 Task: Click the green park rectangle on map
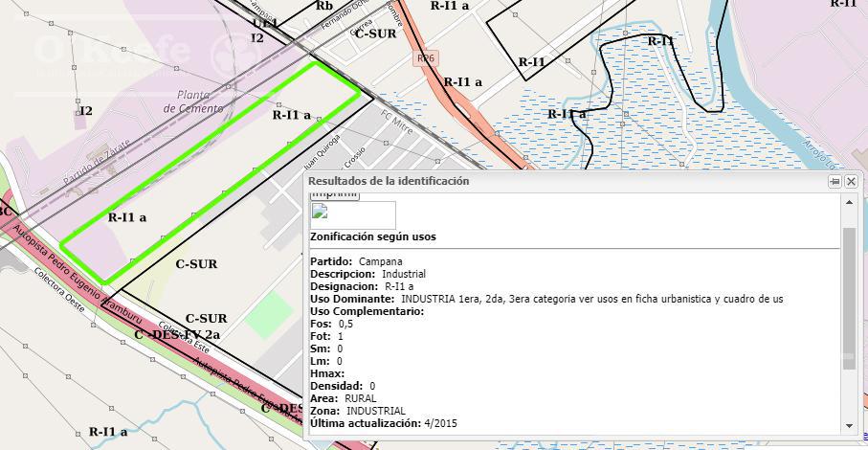point(269,316)
